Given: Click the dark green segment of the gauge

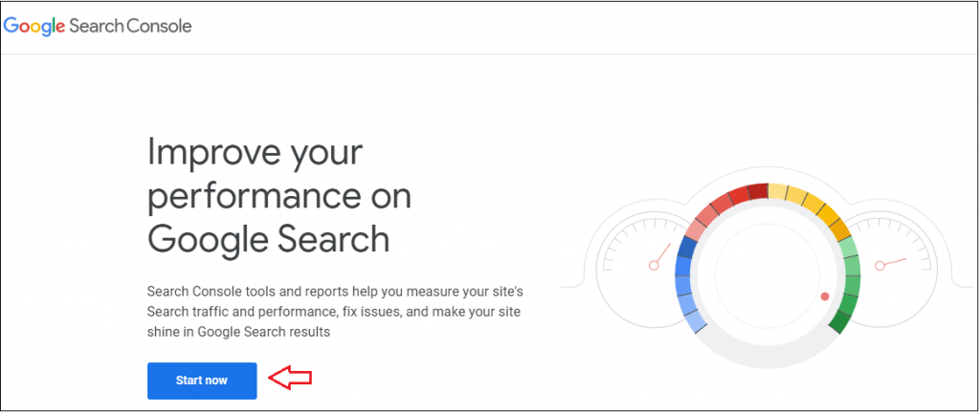Looking at the screenshot, I should [840, 320].
